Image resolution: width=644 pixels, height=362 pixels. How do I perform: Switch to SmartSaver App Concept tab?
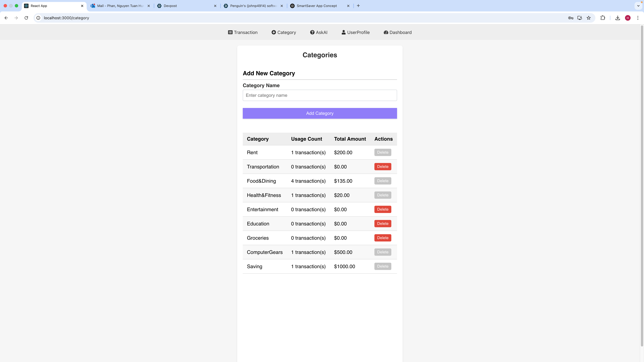click(x=317, y=6)
